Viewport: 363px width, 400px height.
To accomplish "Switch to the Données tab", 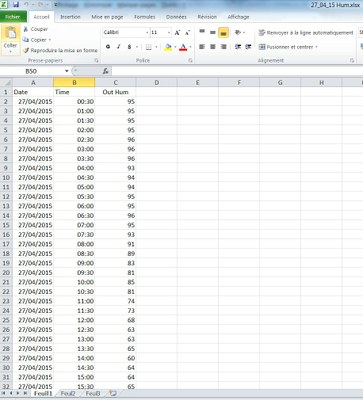I will pos(176,17).
